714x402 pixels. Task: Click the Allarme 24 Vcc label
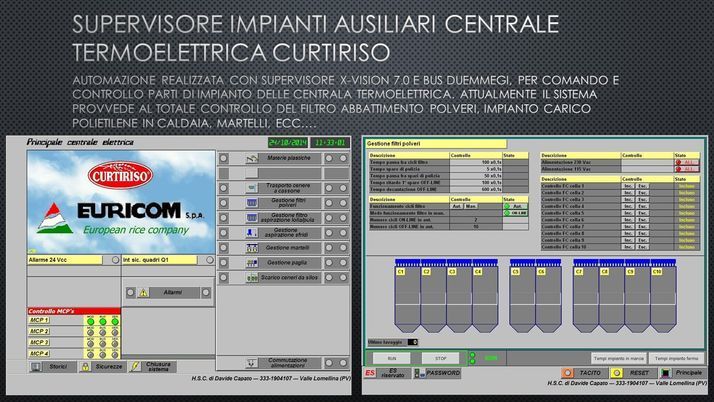coord(65,260)
